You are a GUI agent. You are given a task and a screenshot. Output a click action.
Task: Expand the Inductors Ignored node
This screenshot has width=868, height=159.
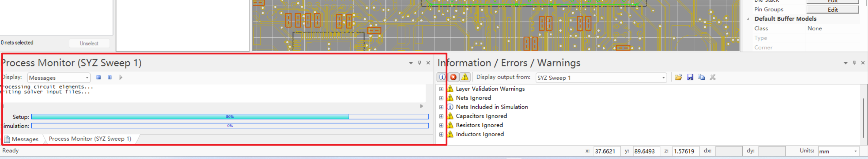pyautogui.click(x=441, y=134)
